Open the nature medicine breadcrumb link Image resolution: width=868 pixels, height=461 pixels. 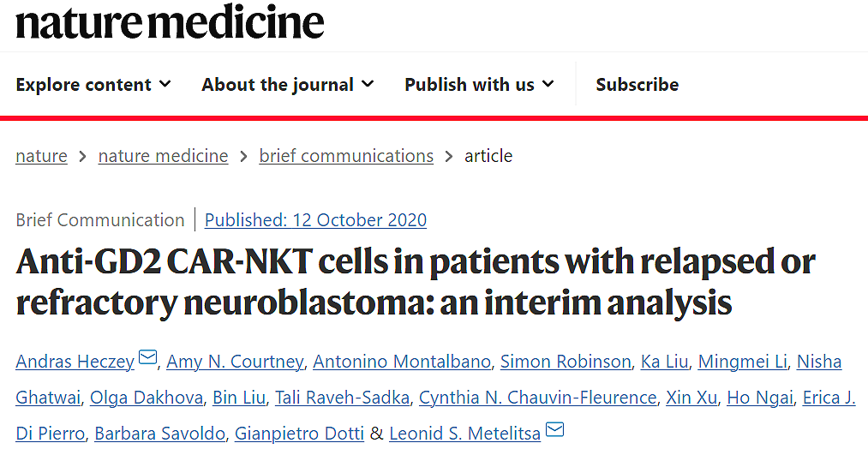pos(164,156)
